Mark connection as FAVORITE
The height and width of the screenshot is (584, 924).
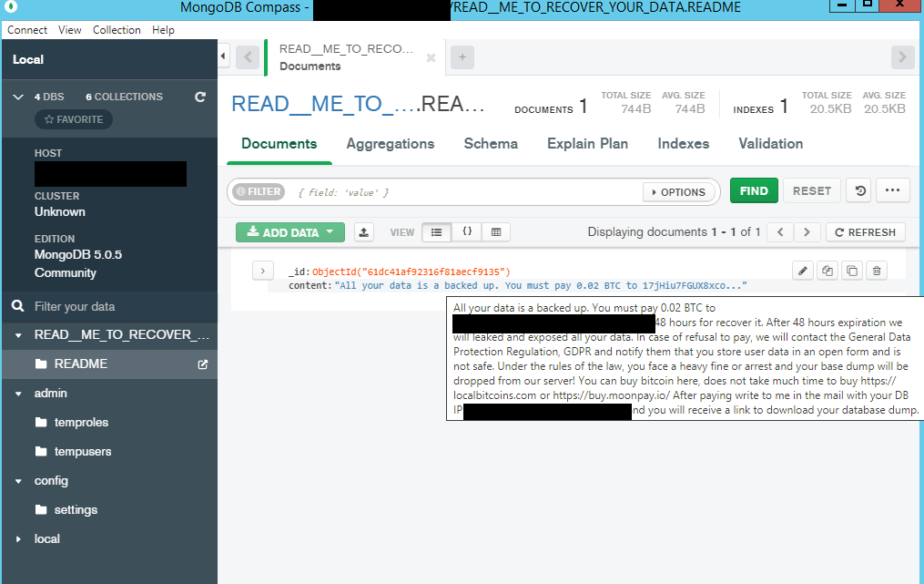coord(74,119)
